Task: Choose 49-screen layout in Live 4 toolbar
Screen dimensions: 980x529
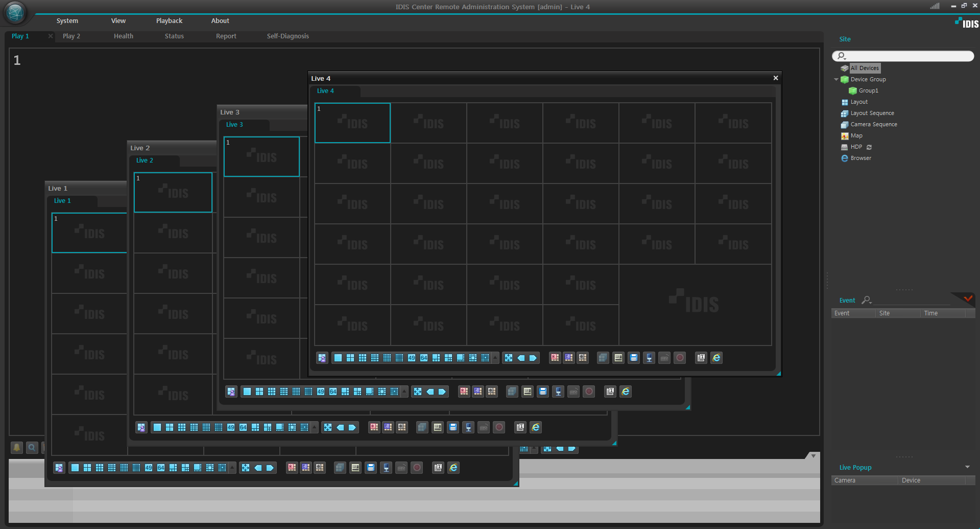Action: (412, 358)
